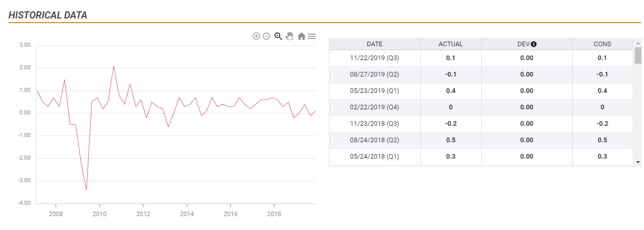The width and height of the screenshot is (644, 230).
Task: Click the DATE column header
Action: tap(374, 44)
